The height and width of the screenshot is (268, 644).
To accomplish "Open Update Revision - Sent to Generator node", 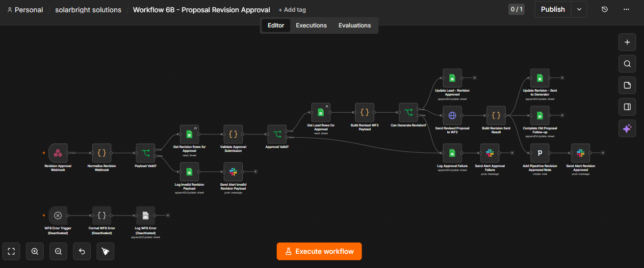I will point(540,78).
